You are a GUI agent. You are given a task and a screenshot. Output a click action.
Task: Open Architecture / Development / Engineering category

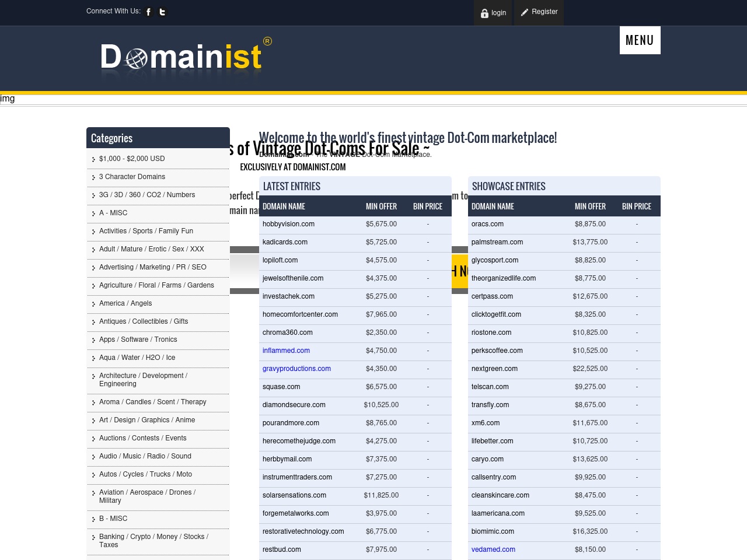[x=143, y=380]
